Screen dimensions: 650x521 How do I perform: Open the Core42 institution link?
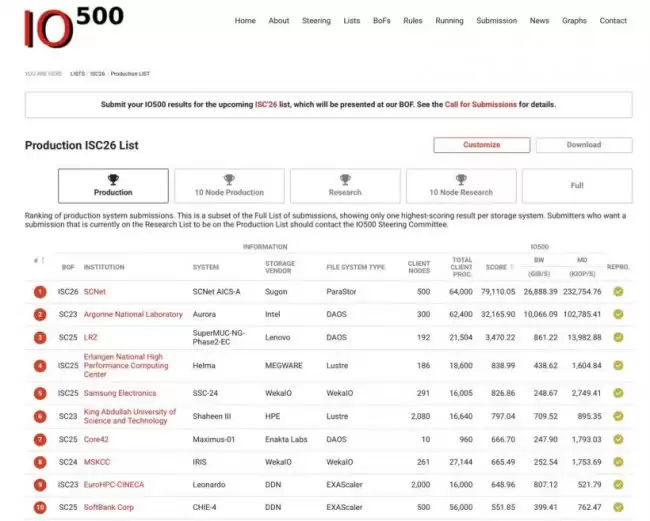point(96,440)
